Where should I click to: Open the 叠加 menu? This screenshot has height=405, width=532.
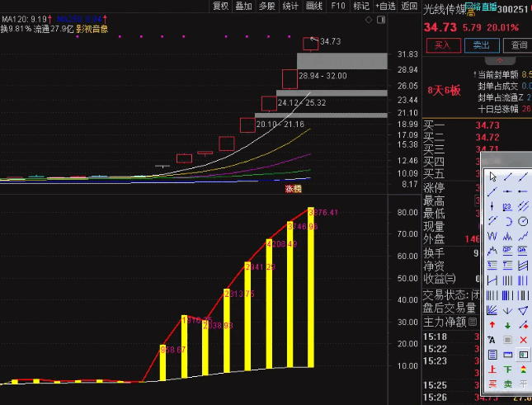[243, 6]
